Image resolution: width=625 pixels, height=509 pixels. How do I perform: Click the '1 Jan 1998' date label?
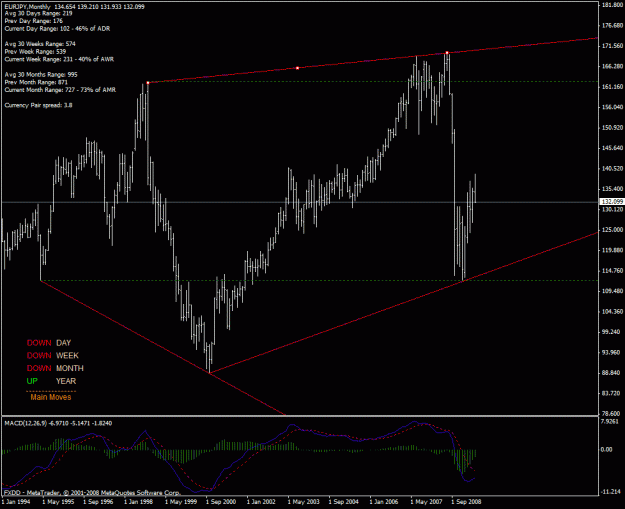click(139, 502)
